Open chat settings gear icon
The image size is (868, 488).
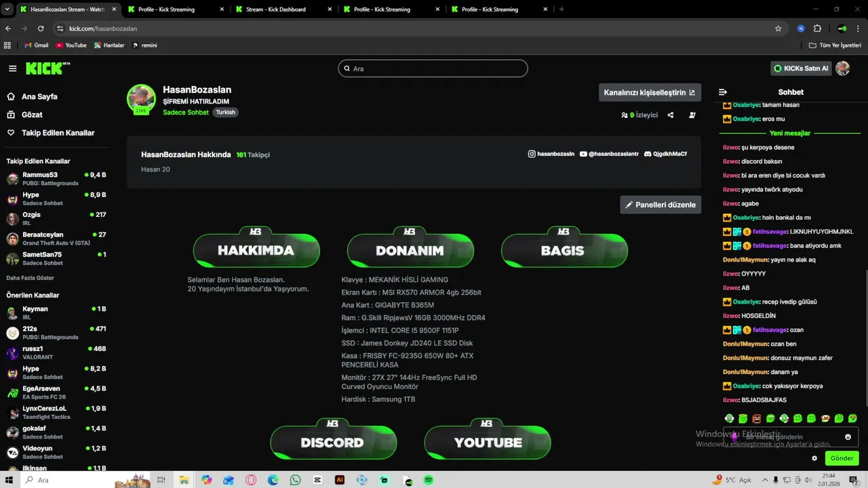[x=814, y=458]
